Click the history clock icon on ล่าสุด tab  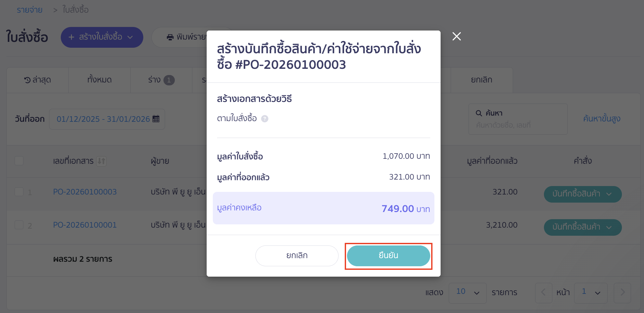27,80
